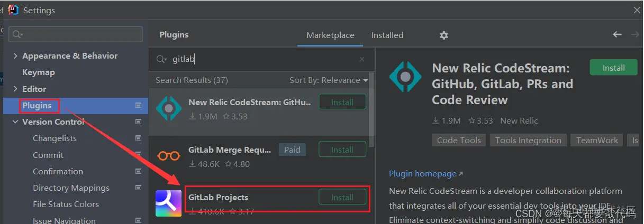Click the New Relic CodeStream list icon
This screenshot has height=224, width=644.
169,108
